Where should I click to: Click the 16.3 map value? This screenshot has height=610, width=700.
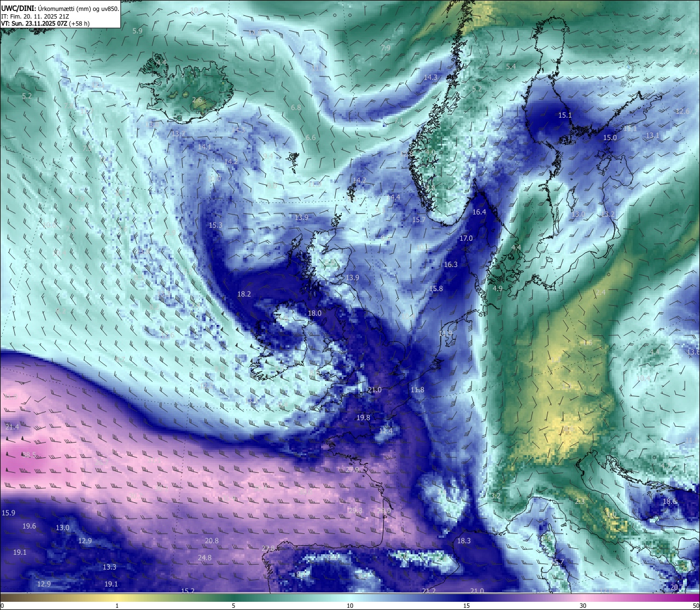(451, 264)
